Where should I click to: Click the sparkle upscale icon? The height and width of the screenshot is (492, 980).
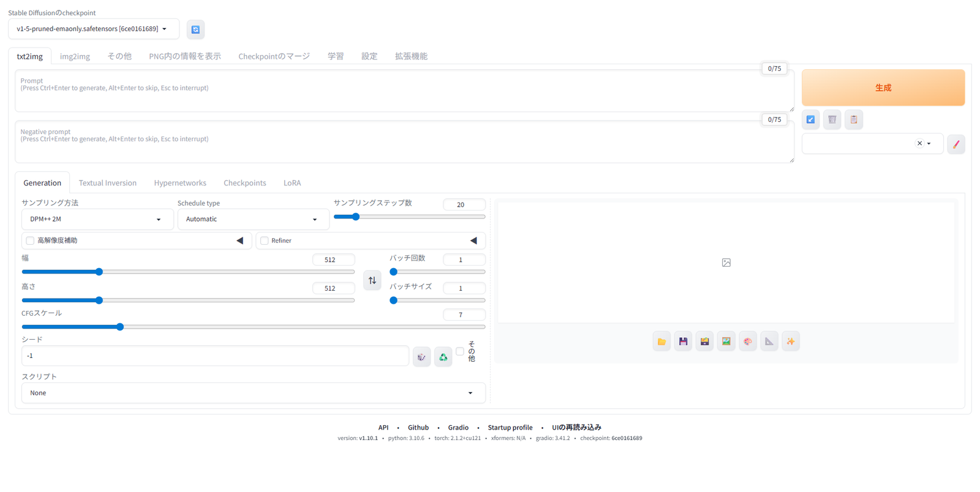[791, 341]
